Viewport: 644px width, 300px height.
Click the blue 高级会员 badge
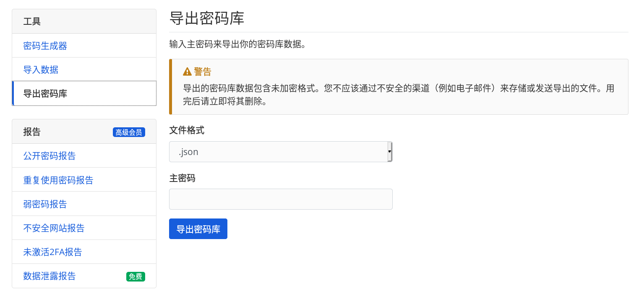tap(129, 132)
